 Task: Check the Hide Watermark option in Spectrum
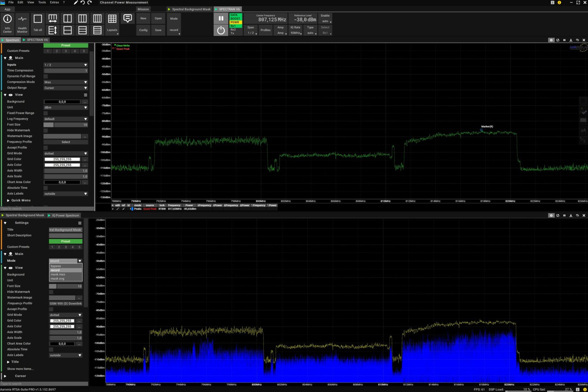pyautogui.click(x=46, y=130)
